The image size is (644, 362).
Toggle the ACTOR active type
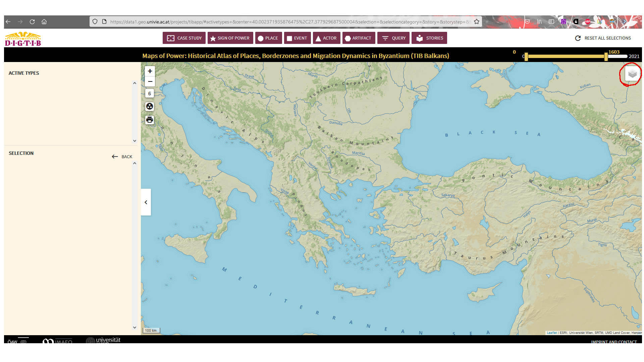[x=326, y=38]
